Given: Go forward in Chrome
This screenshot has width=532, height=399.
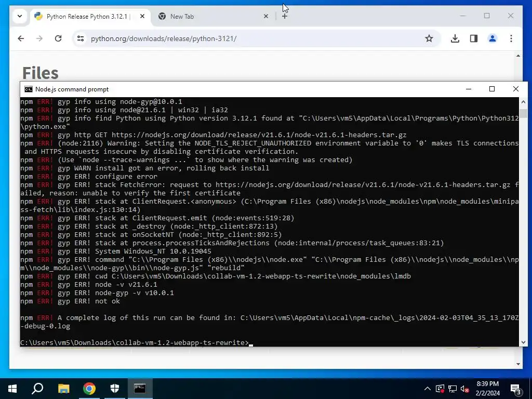Looking at the screenshot, I should click(x=39, y=38).
